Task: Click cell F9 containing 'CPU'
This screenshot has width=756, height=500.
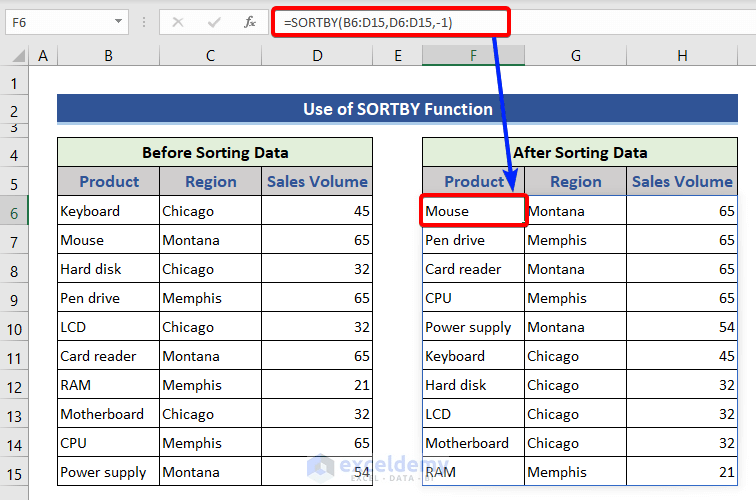Action: pos(473,297)
